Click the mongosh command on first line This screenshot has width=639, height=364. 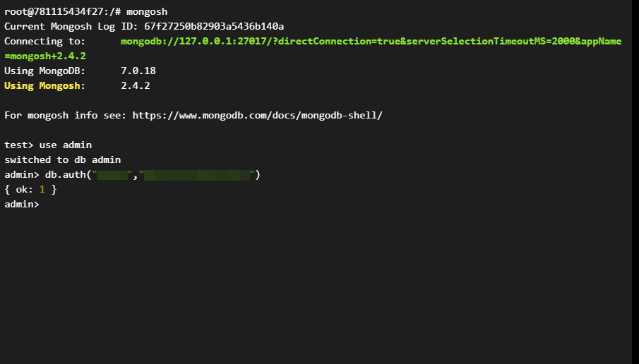[147, 11]
